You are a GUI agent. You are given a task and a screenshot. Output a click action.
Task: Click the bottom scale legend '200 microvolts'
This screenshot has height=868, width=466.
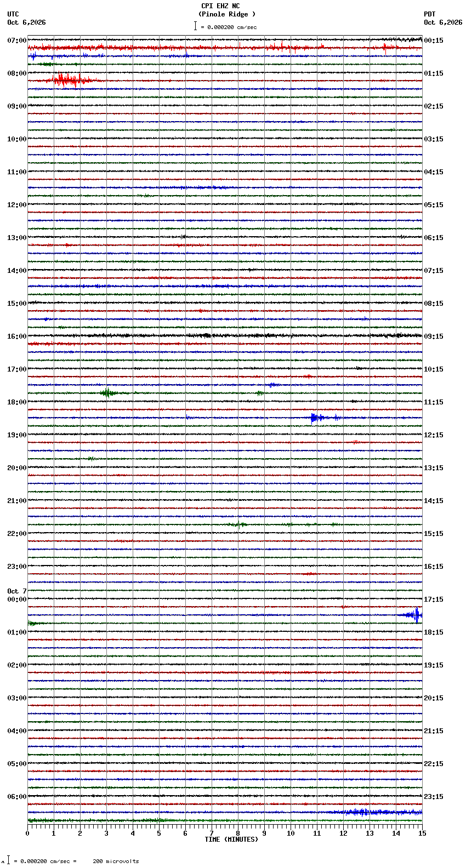coord(116,861)
